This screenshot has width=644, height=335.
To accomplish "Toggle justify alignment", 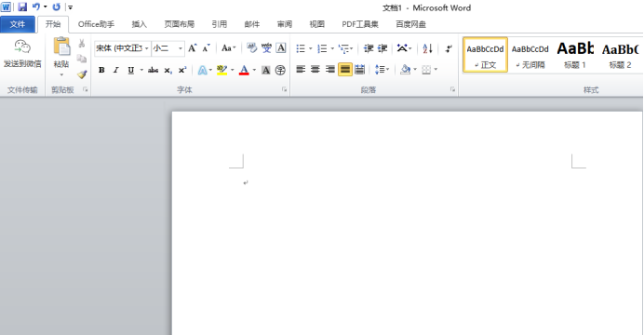I will point(345,70).
